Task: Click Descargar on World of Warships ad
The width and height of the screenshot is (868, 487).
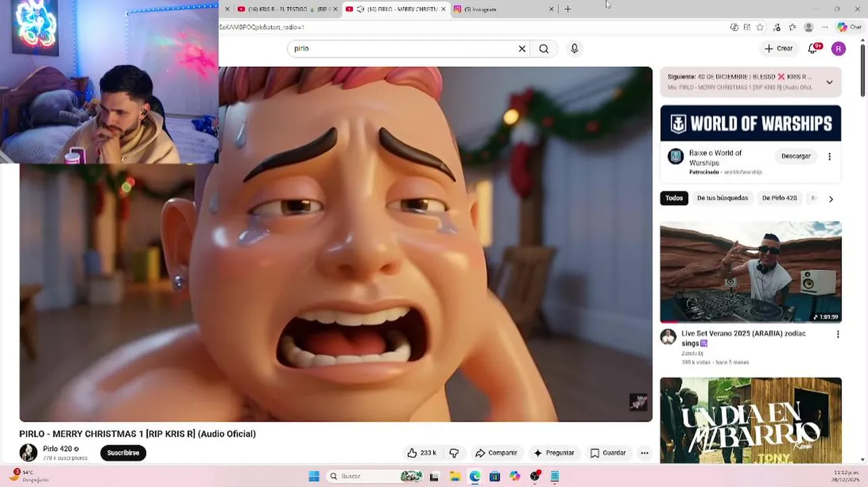Action: coord(796,156)
